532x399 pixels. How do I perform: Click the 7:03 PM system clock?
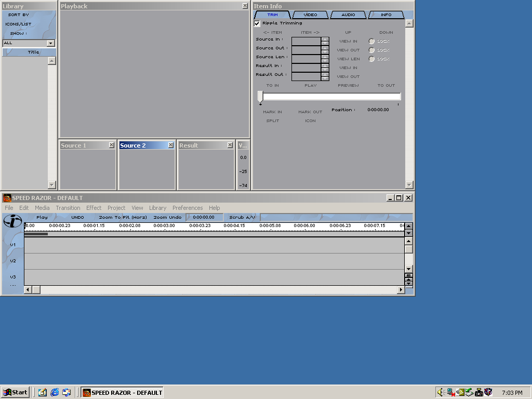pyautogui.click(x=512, y=393)
